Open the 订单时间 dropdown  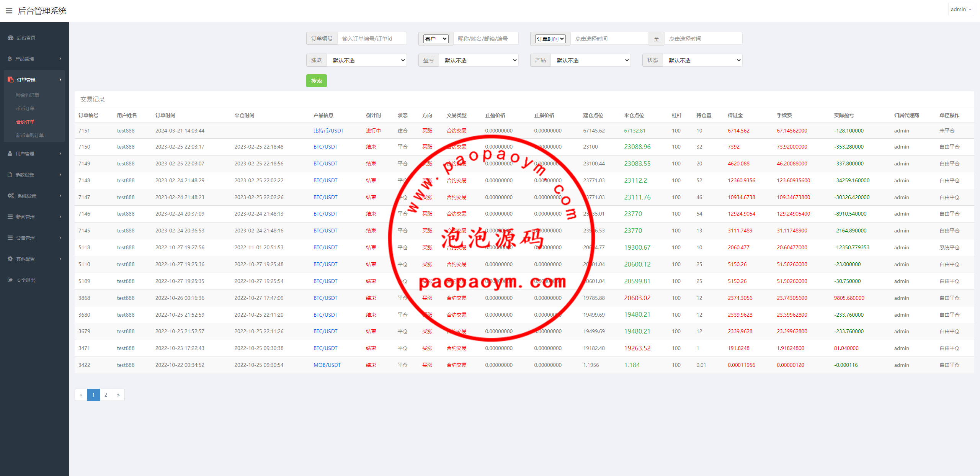pyautogui.click(x=550, y=39)
